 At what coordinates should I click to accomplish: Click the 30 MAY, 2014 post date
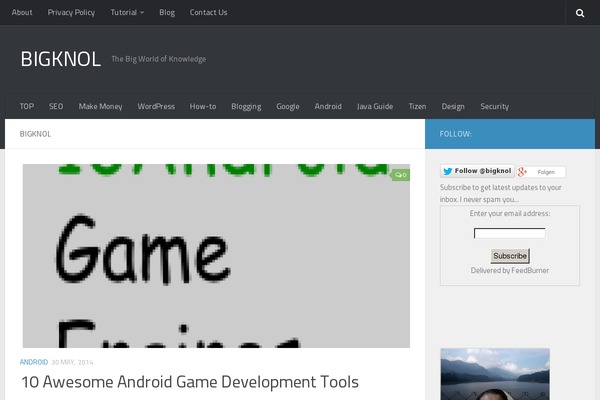click(x=72, y=362)
